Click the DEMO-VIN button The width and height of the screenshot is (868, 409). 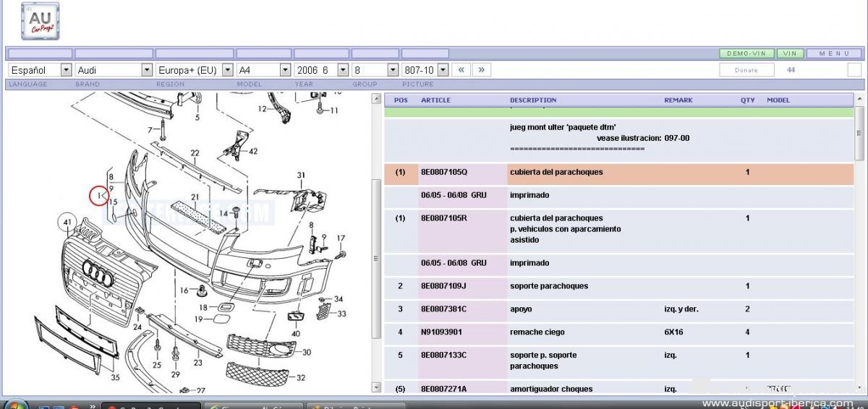click(746, 53)
